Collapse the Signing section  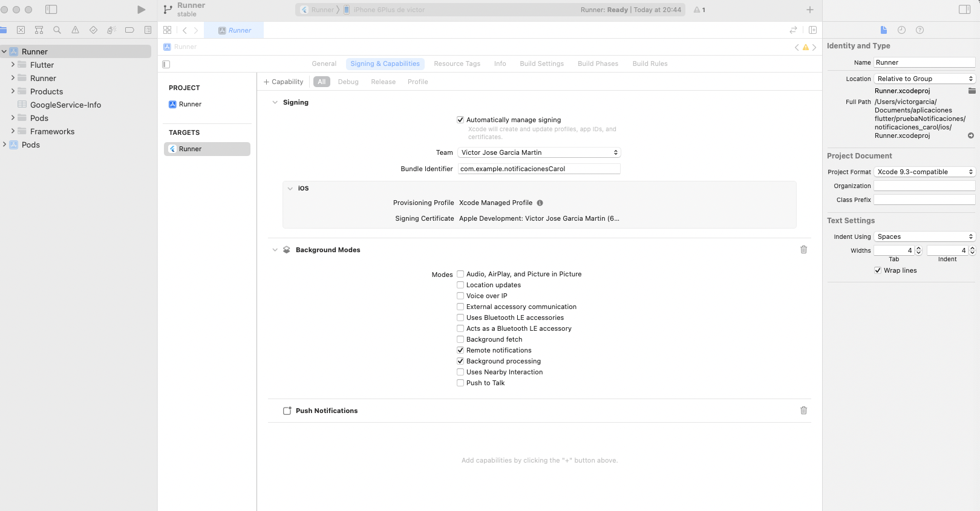coord(275,102)
